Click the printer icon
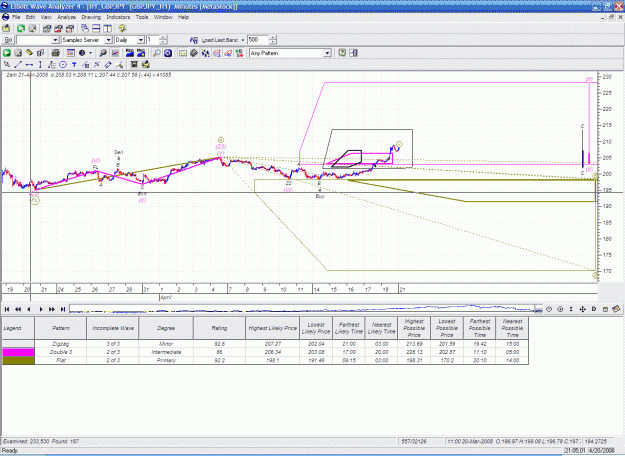This screenshot has height=456, width=625. (x=55, y=53)
